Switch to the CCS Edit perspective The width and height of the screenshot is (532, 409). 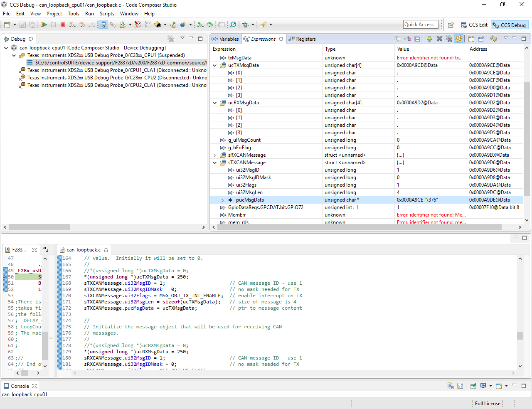pyautogui.click(x=474, y=25)
